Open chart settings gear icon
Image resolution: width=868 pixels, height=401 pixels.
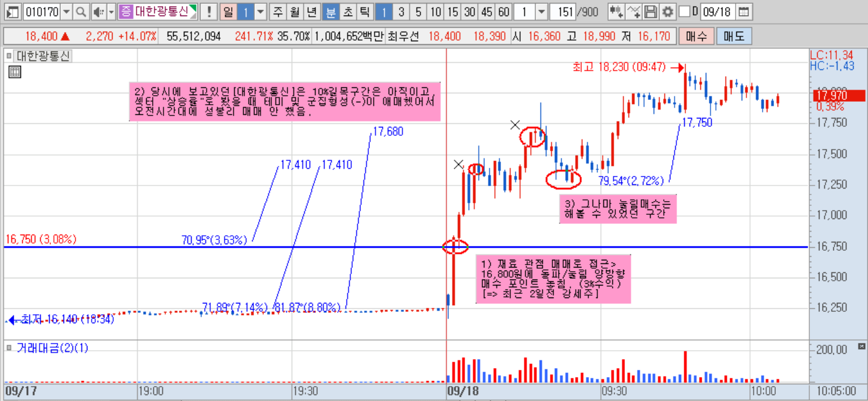(667, 11)
